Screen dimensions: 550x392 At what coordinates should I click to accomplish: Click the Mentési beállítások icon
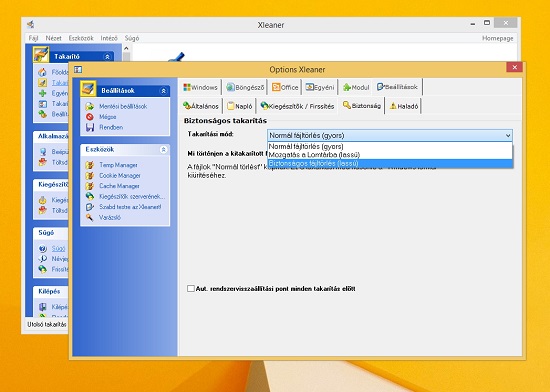(90, 106)
